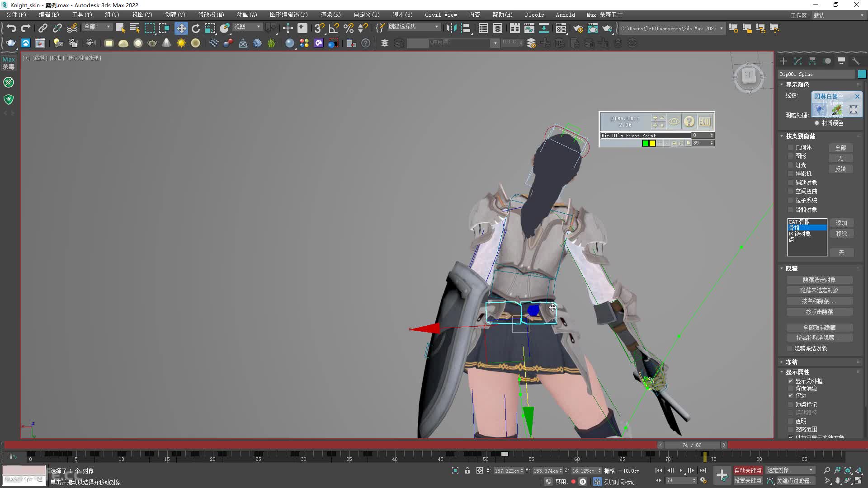Viewport: 868px width, 488px height.
Task: Toggle the 自动关键点 auto key button
Action: [748, 470]
